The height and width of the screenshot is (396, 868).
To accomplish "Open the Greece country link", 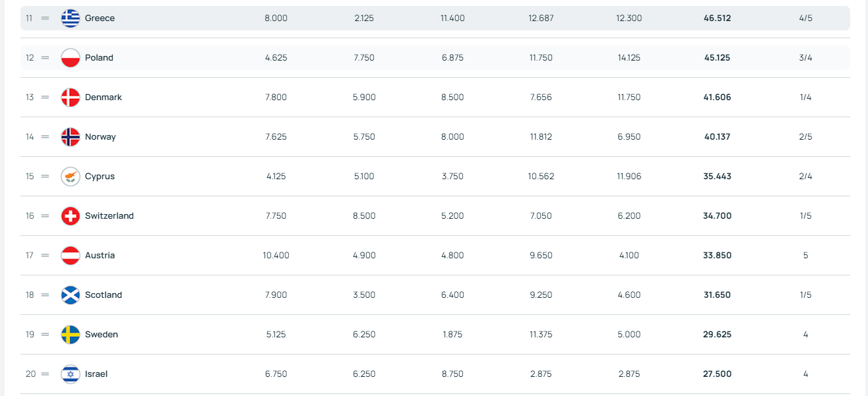I will [100, 18].
